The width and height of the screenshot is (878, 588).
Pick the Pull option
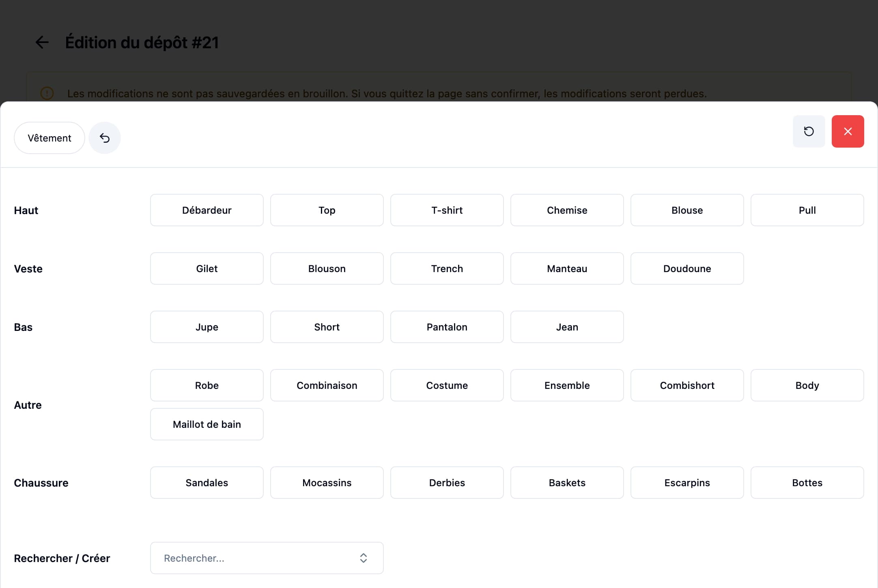tap(807, 210)
